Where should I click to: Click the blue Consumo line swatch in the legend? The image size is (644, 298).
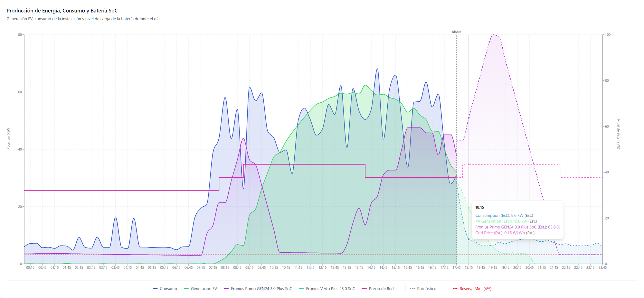155,289
